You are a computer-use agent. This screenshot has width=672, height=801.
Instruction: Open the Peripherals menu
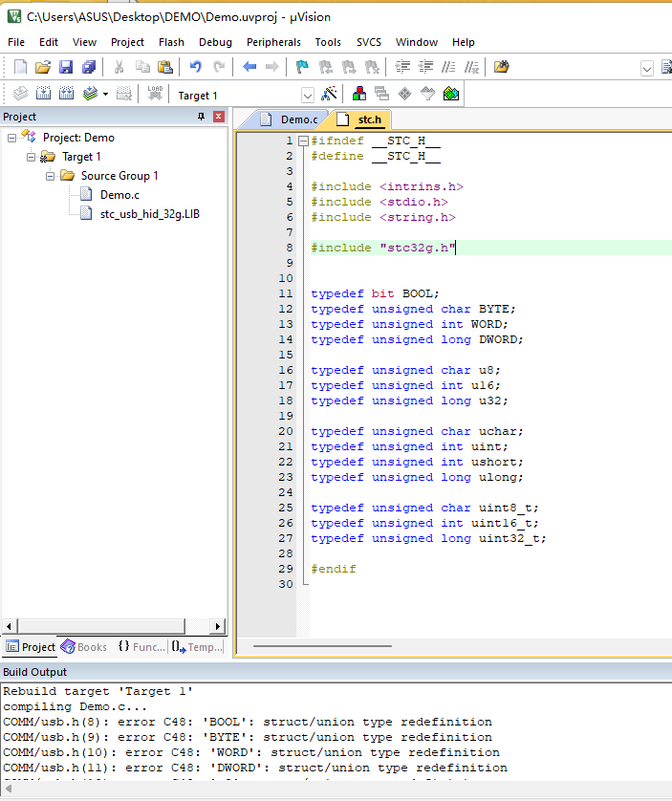(x=273, y=42)
